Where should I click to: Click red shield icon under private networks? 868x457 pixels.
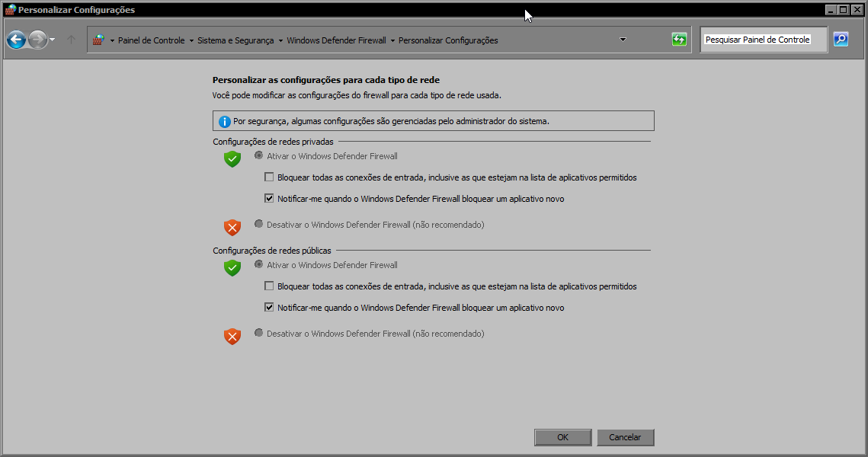tap(232, 228)
